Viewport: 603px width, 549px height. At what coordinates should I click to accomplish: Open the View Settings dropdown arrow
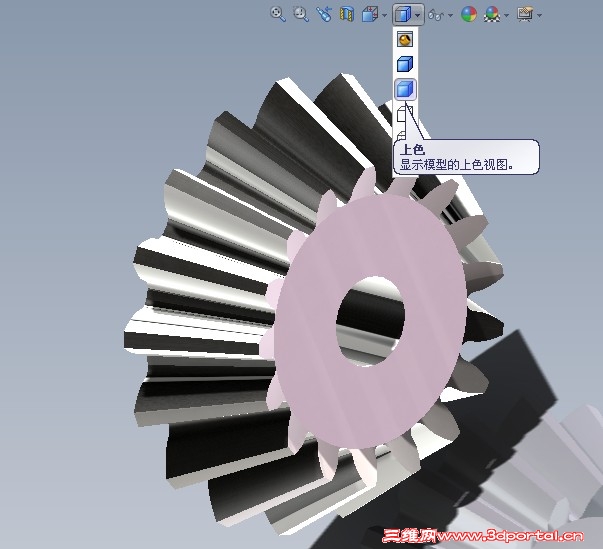[540, 15]
